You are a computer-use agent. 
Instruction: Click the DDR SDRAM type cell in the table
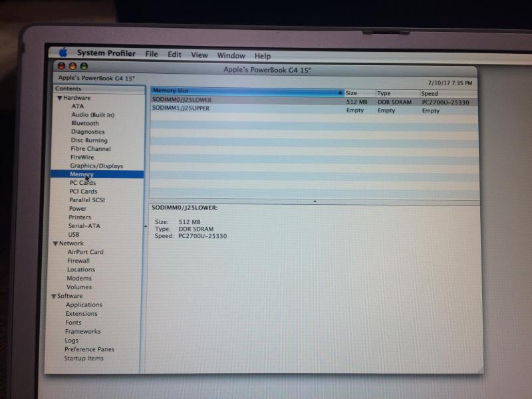coord(394,102)
